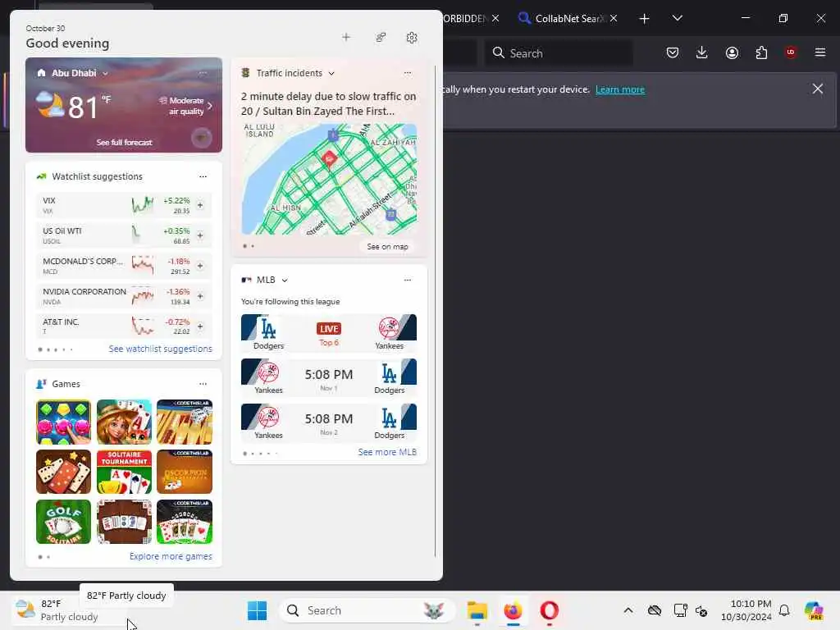Open the Golf Solitaire game tile
The image size is (840, 630).
pyautogui.click(x=63, y=522)
